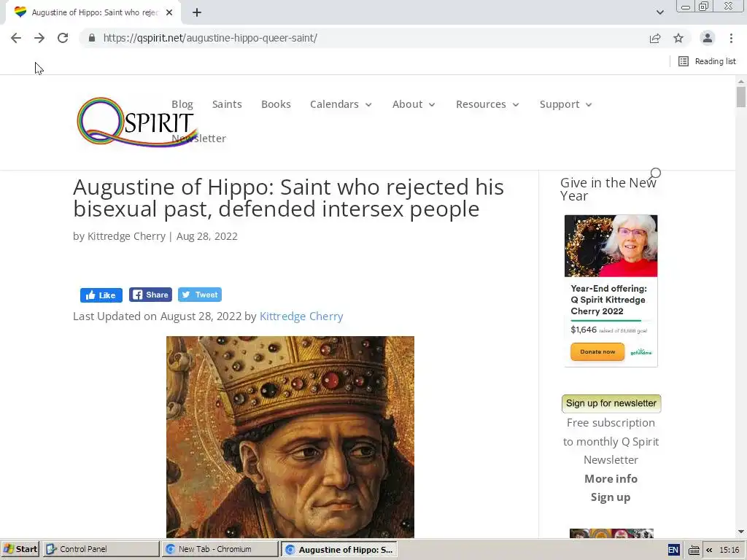This screenshot has height=560, width=747.
Task: Expand the Support dropdown menu
Action: [x=565, y=104]
